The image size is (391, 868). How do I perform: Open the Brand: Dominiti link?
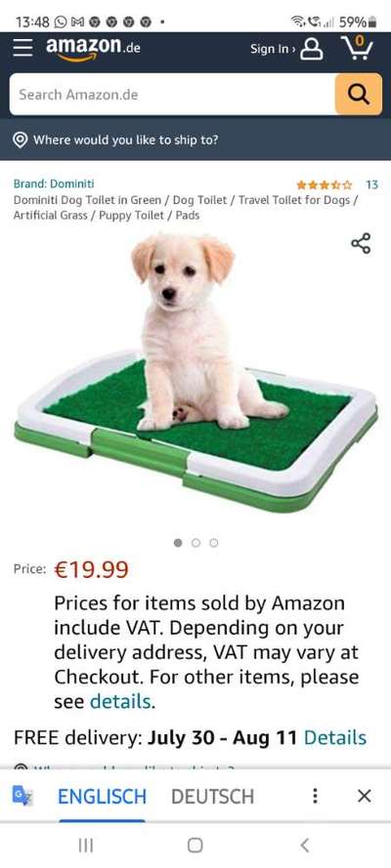[x=54, y=184]
